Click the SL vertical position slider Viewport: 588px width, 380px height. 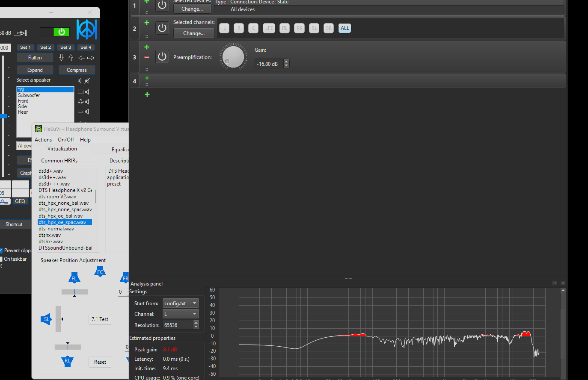58,319
